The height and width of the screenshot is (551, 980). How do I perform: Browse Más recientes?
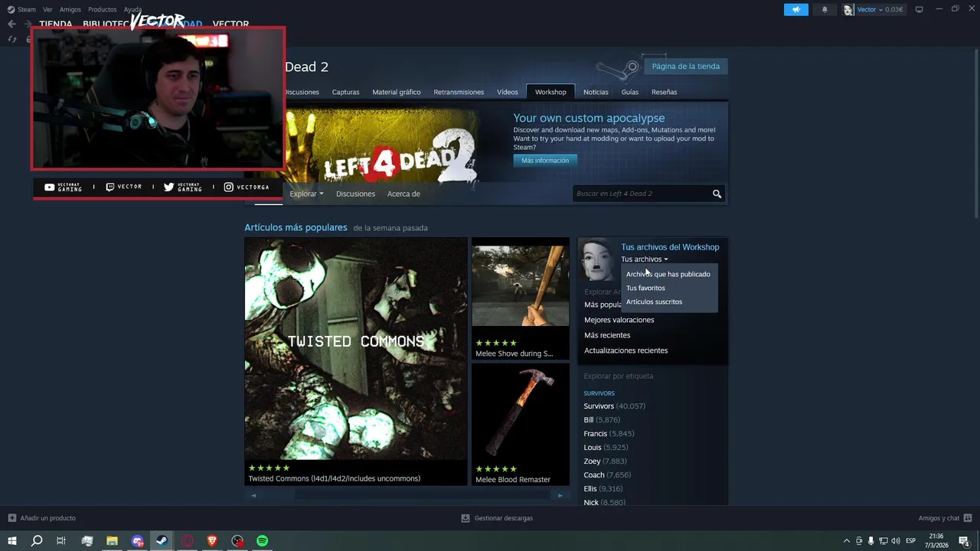click(607, 335)
